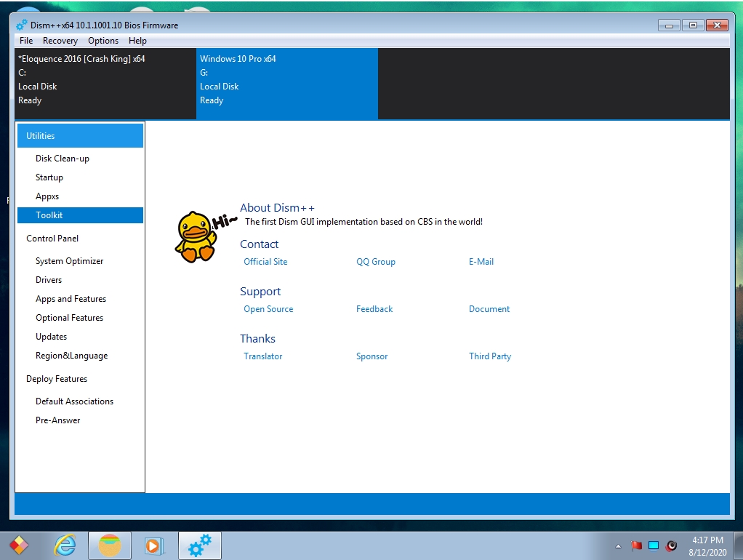This screenshot has width=743, height=560.
Task: Maximize the Dism++ window
Action: click(693, 25)
